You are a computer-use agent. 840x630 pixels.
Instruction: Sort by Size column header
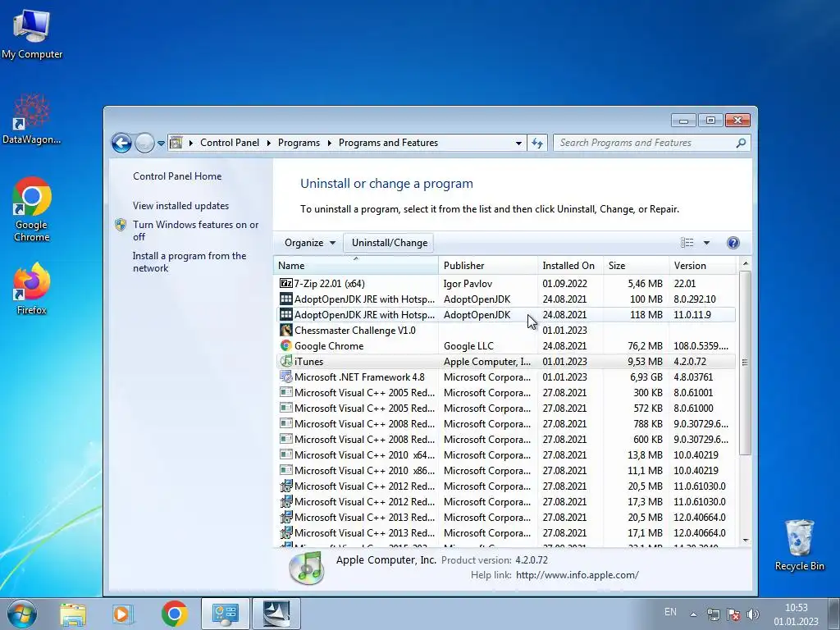coord(636,265)
